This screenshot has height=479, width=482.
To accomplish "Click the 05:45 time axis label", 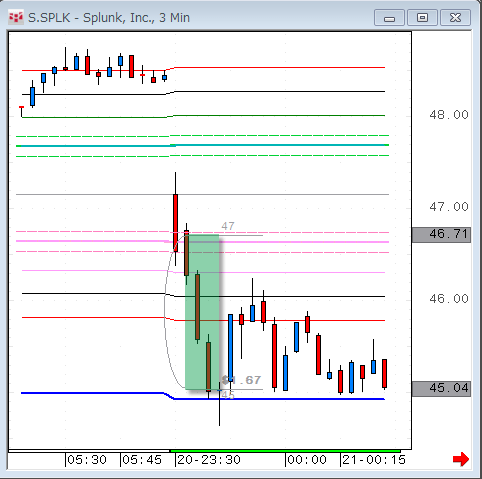I will click(142, 460).
